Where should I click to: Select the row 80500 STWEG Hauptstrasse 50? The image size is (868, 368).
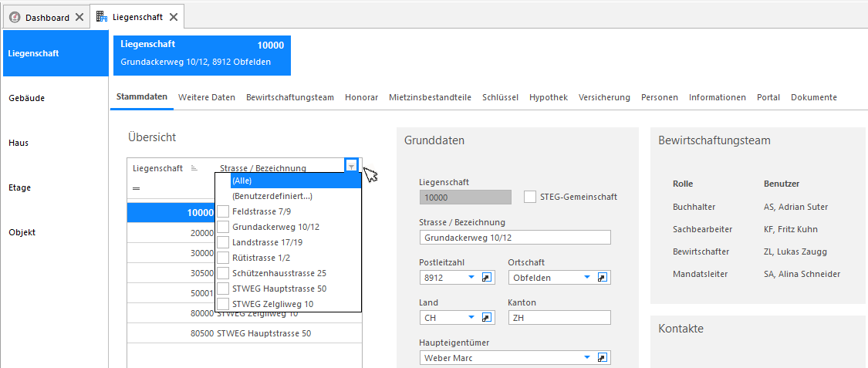(x=245, y=334)
